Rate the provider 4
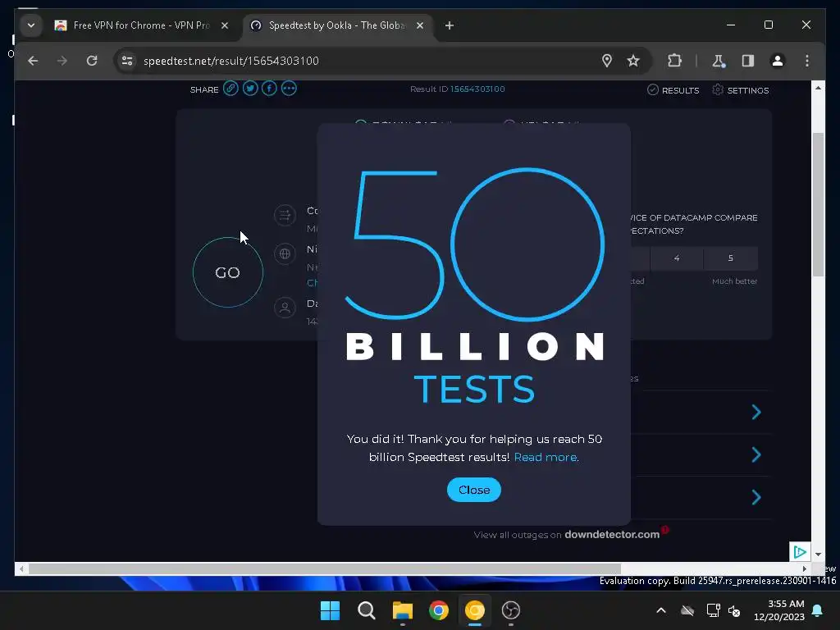The image size is (840, 630). coord(677,258)
